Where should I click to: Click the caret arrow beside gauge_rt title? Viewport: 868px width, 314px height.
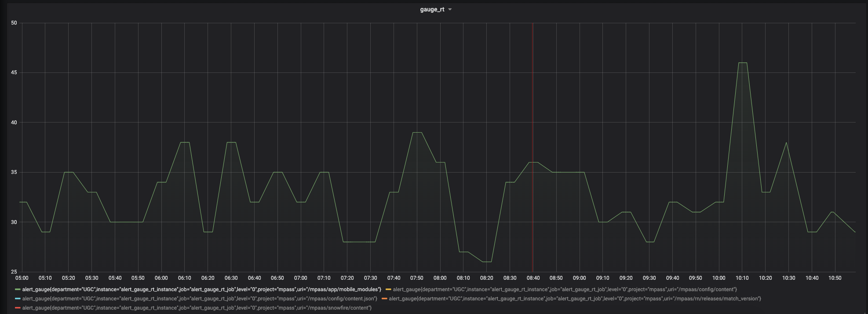[x=450, y=10]
